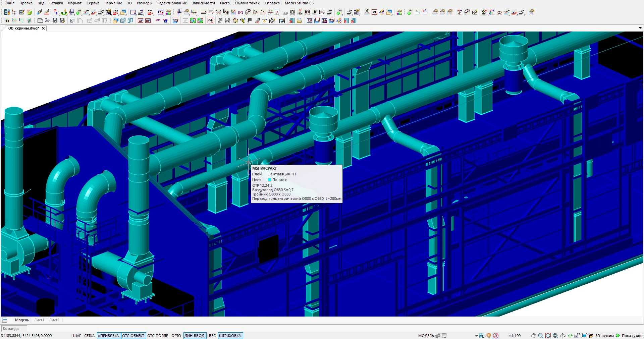Screen dimensions: 644x339
Task: Expand the document tabs list arrow
Action: tap(640, 28)
